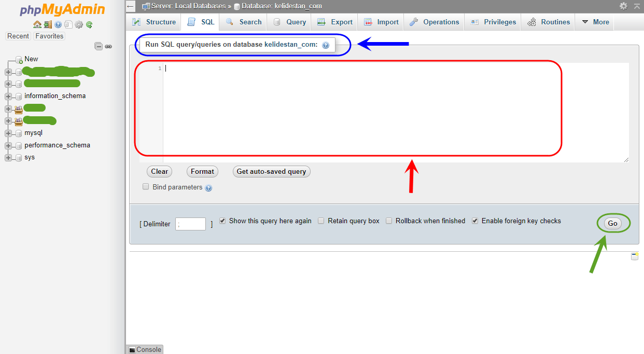Viewport: 644px width, 354px height.
Task: Open the Recent tables list
Action: tap(18, 36)
